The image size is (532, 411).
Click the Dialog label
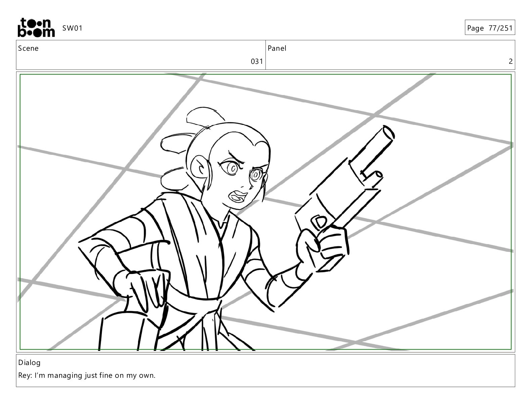[x=30, y=363]
